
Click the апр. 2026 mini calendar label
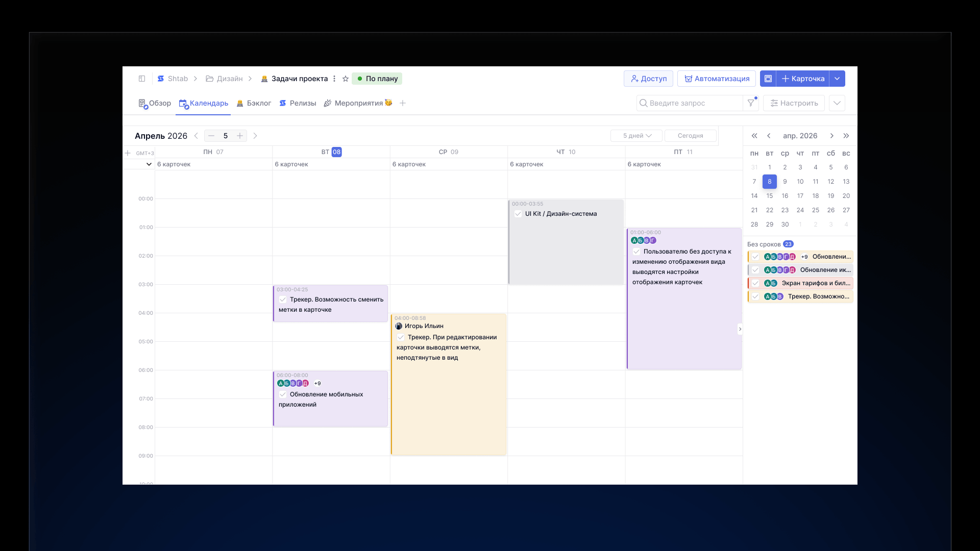click(x=800, y=136)
